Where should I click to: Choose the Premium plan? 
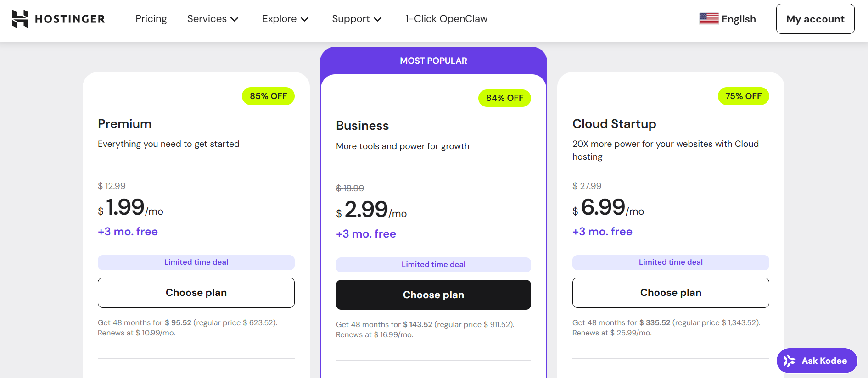(196, 293)
